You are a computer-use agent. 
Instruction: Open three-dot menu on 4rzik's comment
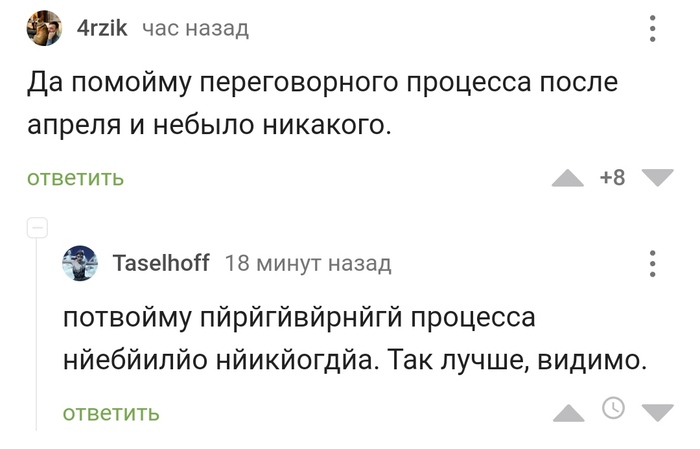653,29
